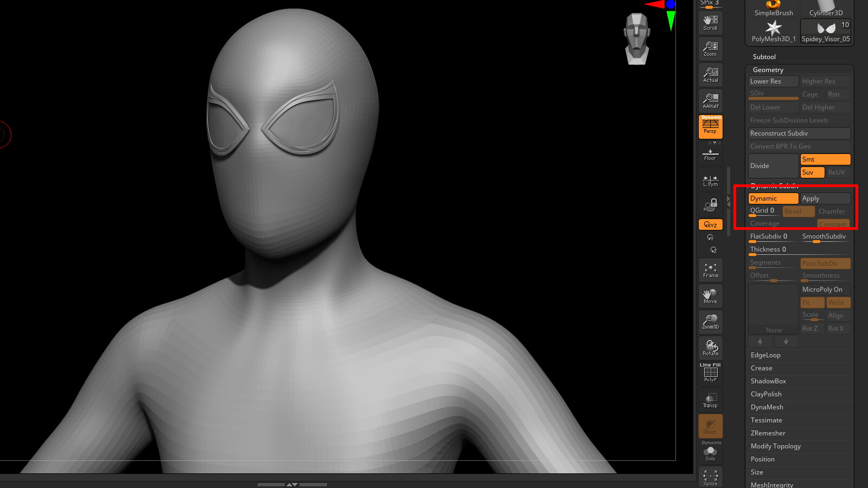Toggle Dynamic subdivision on or off
This screenshot has width=868, height=488.
pos(773,198)
